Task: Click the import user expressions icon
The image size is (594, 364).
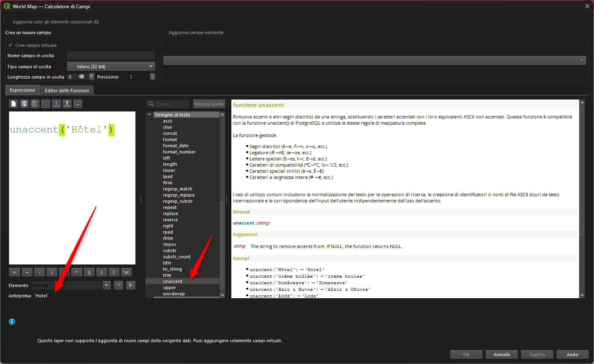Action: click(56, 104)
